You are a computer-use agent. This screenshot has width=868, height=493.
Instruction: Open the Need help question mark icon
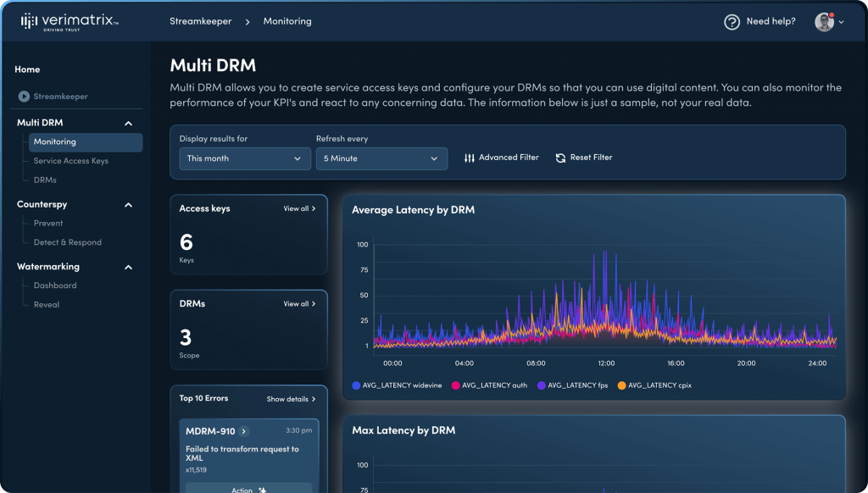[x=732, y=22]
